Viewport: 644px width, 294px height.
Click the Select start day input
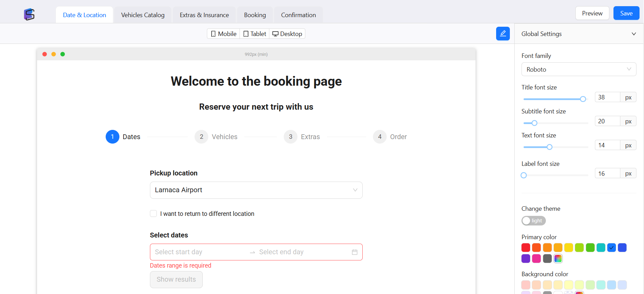[199, 252]
